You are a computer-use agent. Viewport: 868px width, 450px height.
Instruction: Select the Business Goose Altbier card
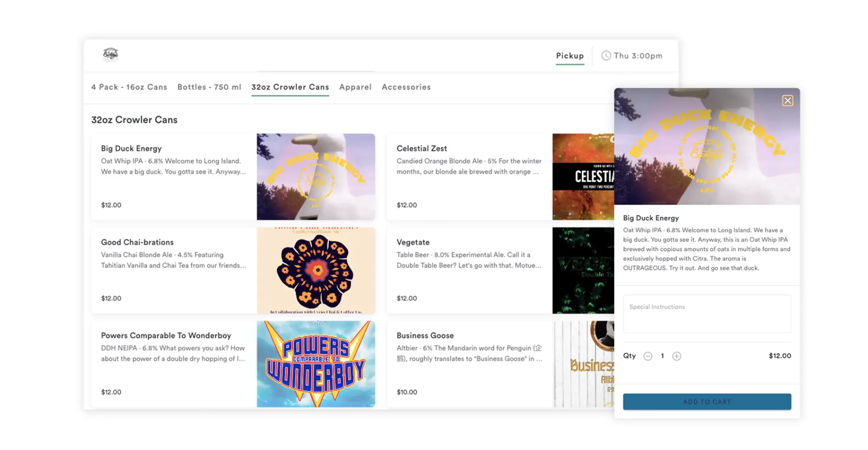point(500,364)
